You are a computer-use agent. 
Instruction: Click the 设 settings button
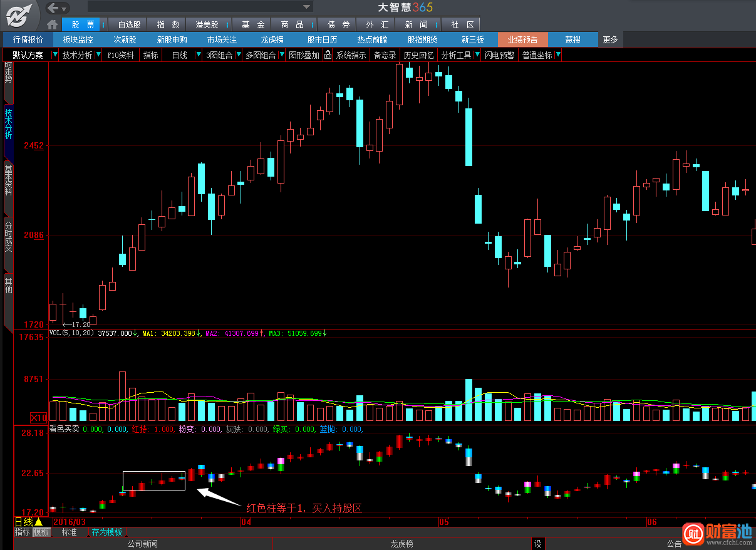tap(538, 544)
